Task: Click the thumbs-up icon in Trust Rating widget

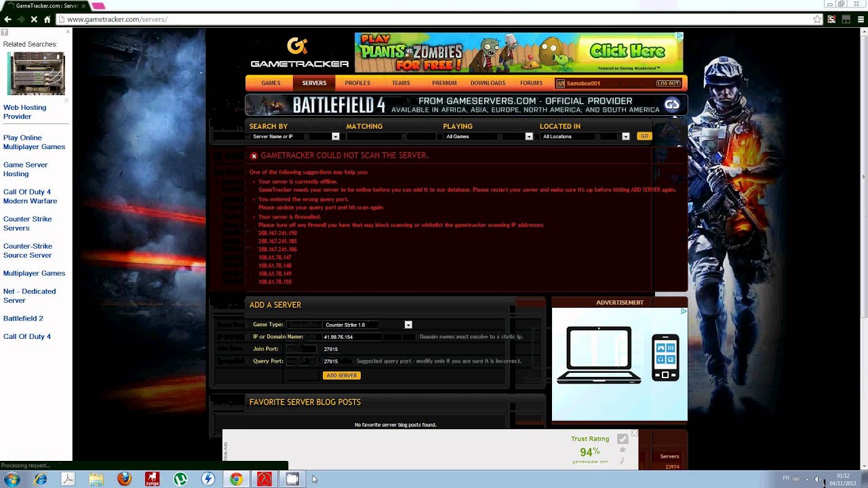Action: [x=623, y=449]
